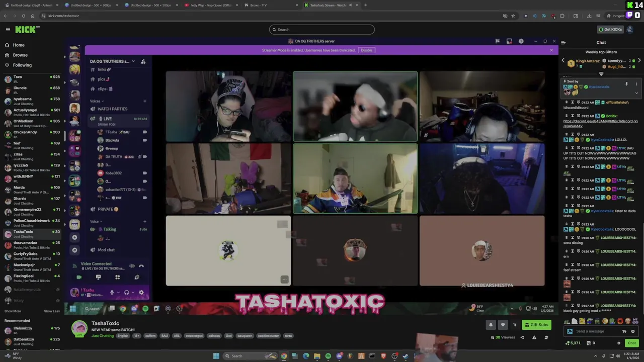The image size is (644, 362).
Task: Show previous weekly top gifters
Action: pos(563,60)
